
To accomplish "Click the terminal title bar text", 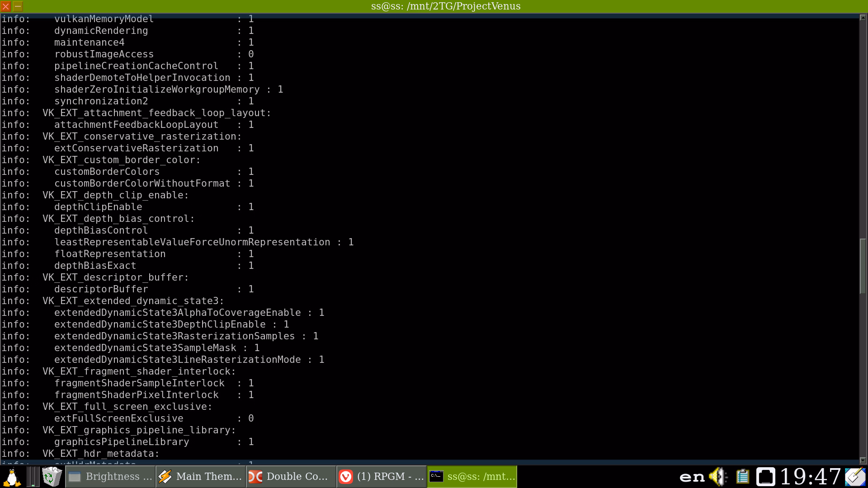I will [x=445, y=6].
